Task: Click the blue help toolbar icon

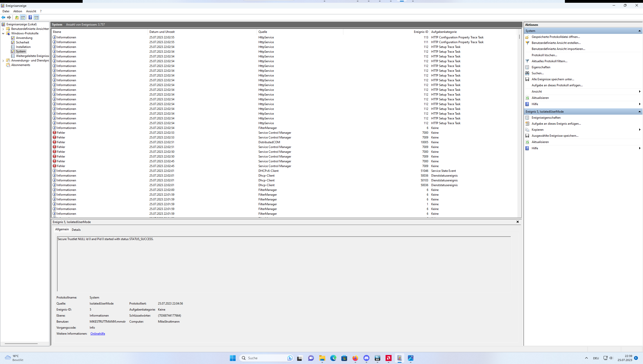Action: 30,17
